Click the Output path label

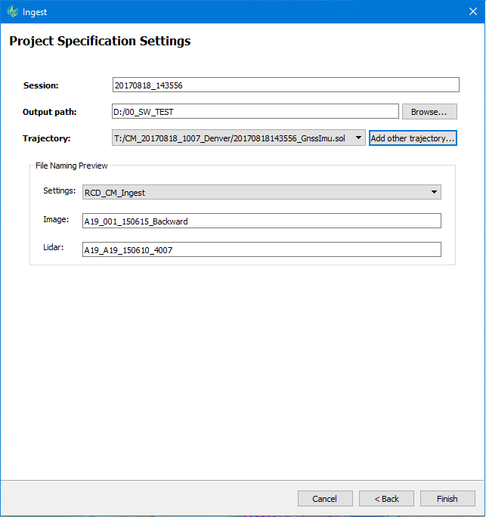click(50, 112)
